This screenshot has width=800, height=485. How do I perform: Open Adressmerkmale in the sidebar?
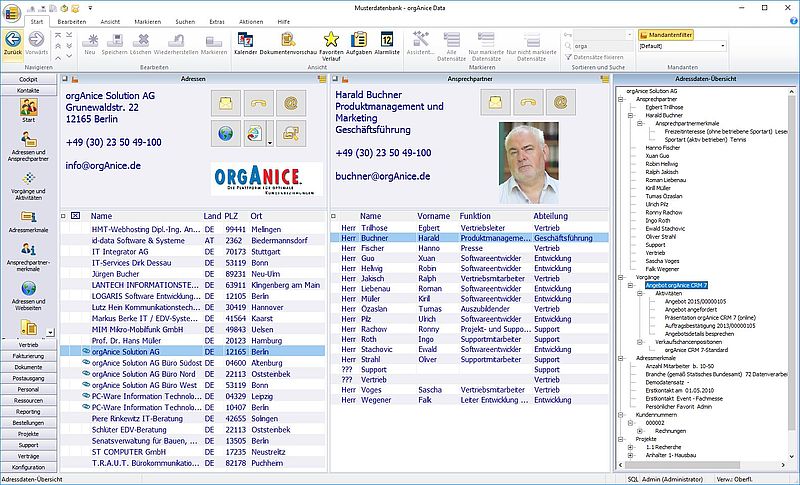coord(29,222)
